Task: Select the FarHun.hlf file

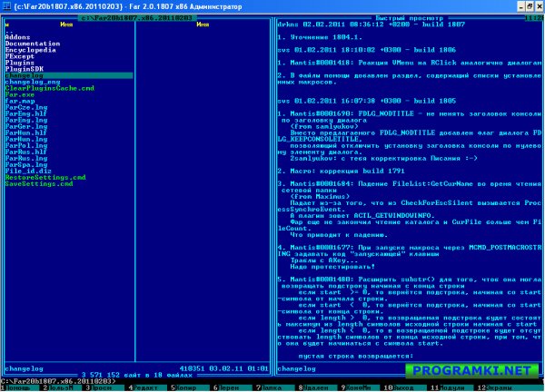Action: pyautogui.click(x=25, y=132)
